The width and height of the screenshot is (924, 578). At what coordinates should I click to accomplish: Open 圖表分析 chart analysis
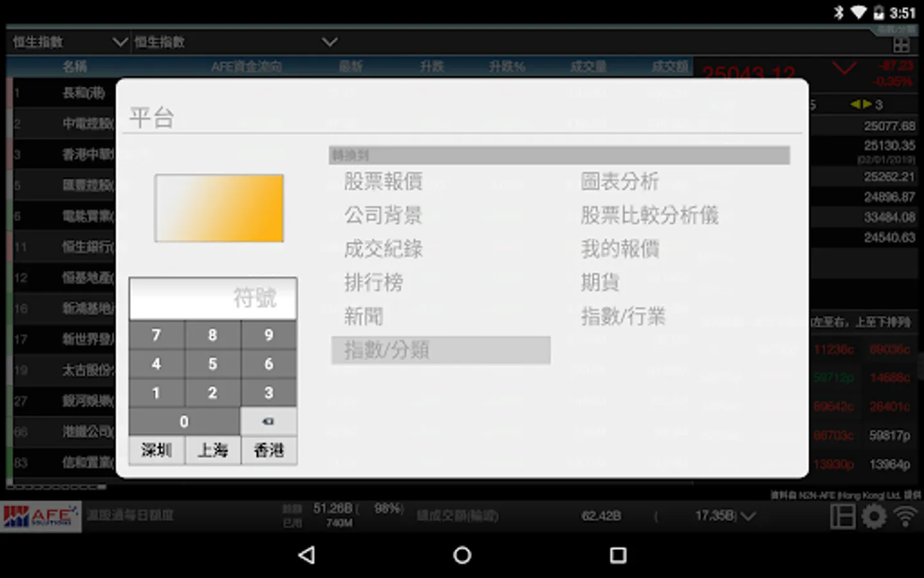coord(620,182)
